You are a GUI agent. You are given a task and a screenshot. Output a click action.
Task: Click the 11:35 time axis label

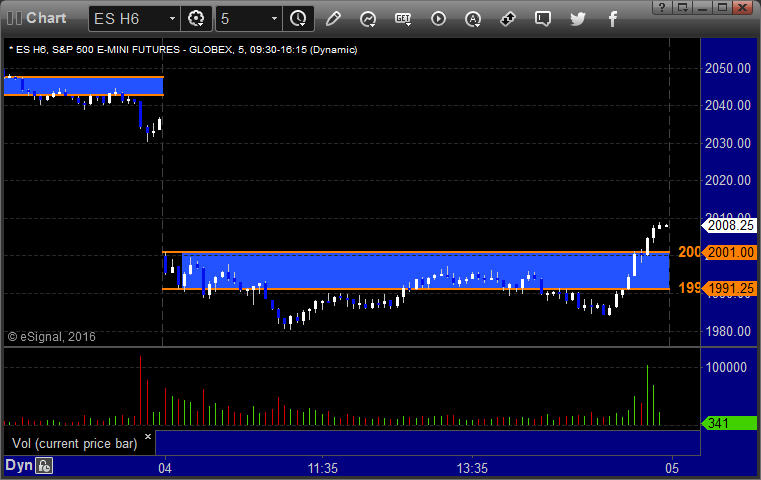[323, 468]
